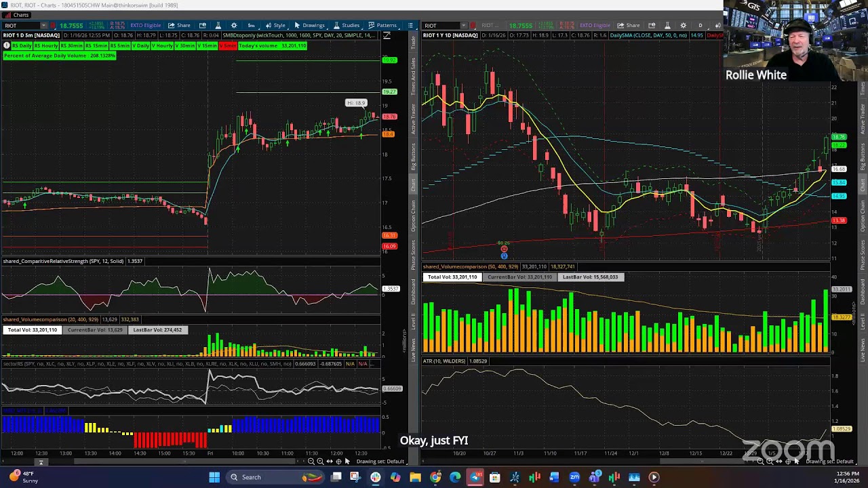Open File Explorer from taskbar
The image size is (868, 488).
tap(416, 477)
